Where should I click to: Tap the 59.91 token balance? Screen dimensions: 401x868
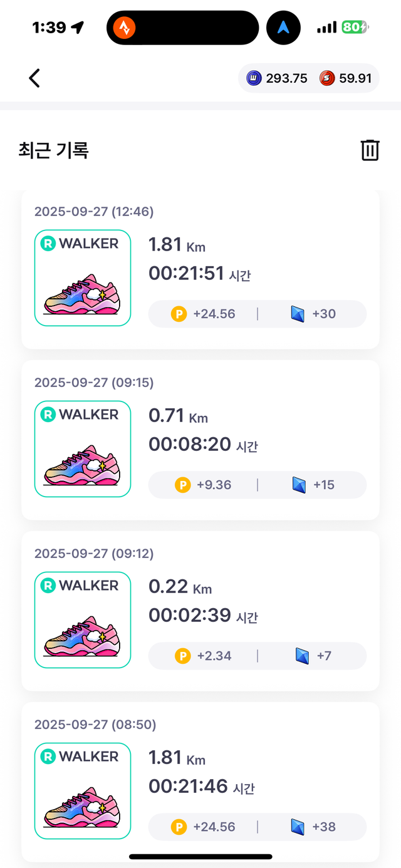point(355,78)
